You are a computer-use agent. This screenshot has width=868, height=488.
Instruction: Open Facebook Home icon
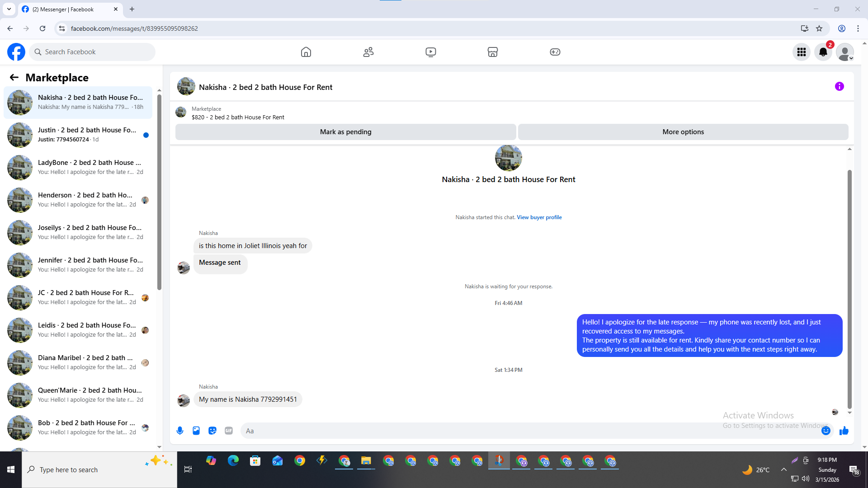(x=306, y=52)
